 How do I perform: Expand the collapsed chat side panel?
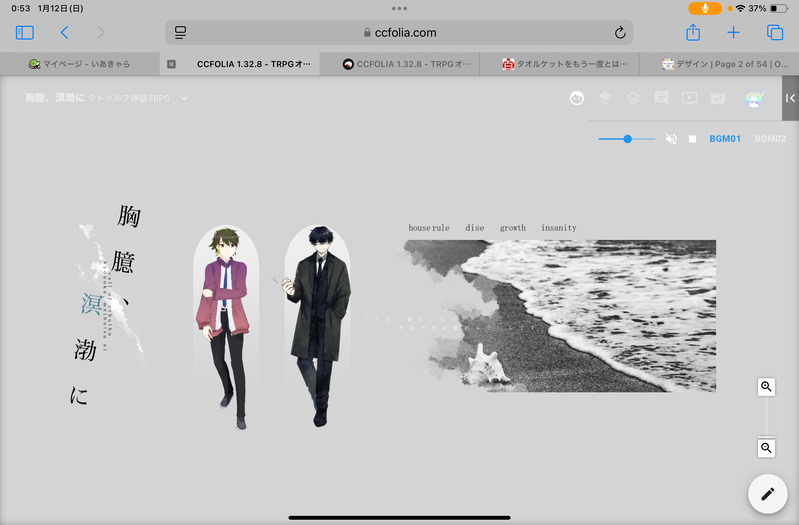[x=790, y=98]
